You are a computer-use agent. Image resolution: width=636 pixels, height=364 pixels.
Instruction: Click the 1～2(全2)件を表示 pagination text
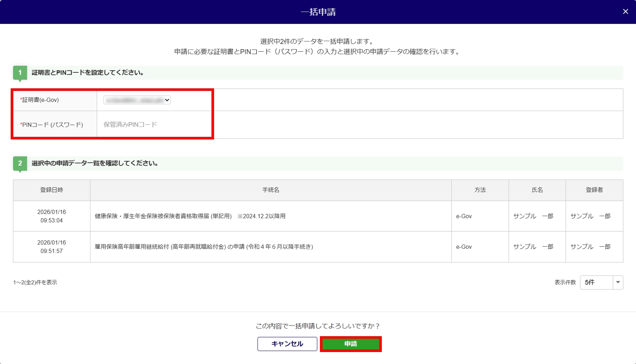pyautogui.click(x=35, y=282)
